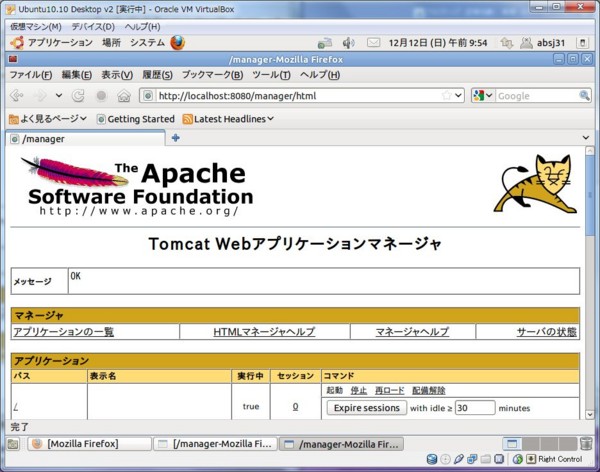Click the power session icon in panel
Screen dimensions: 600x472
(583, 43)
